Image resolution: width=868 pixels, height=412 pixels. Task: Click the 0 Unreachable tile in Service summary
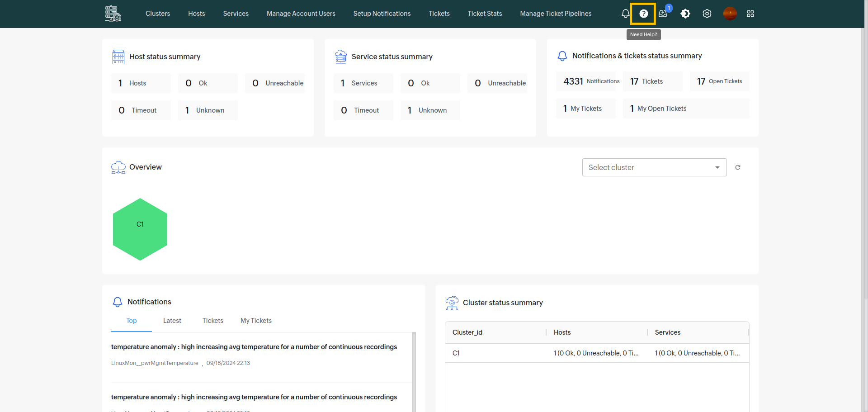pos(497,83)
